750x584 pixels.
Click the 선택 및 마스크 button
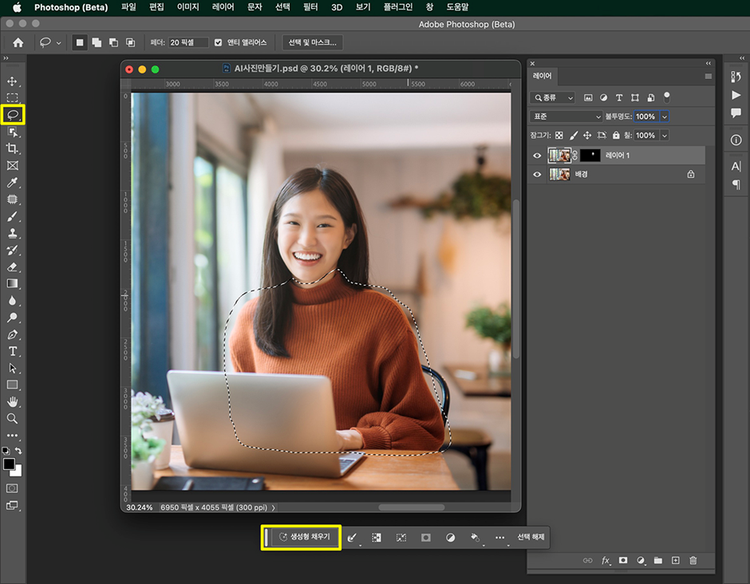[x=314, y=43]
